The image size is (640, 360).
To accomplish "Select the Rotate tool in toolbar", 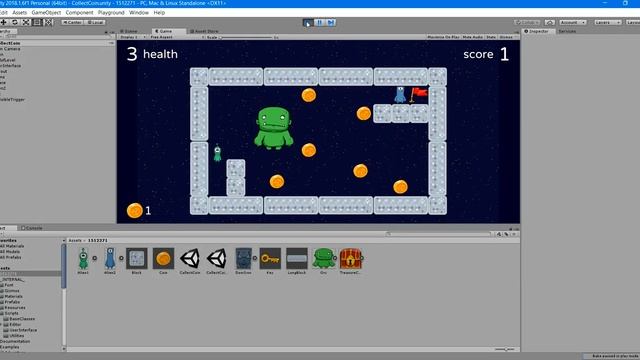I will point(15,22).
